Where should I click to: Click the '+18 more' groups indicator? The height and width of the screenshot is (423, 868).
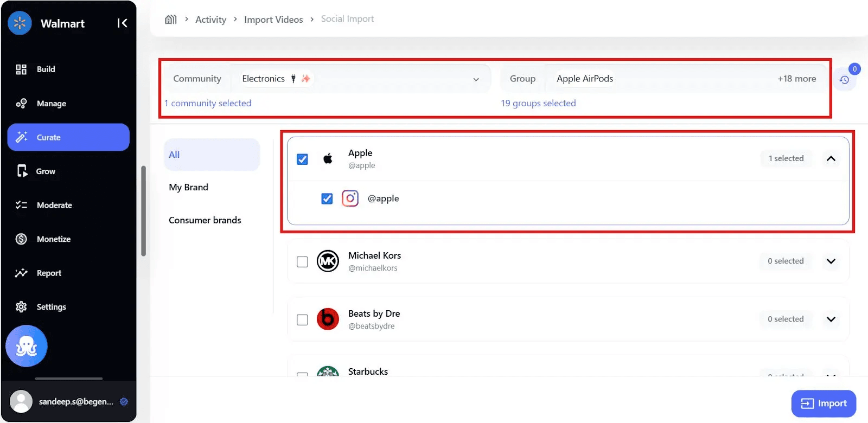(796, 79)
